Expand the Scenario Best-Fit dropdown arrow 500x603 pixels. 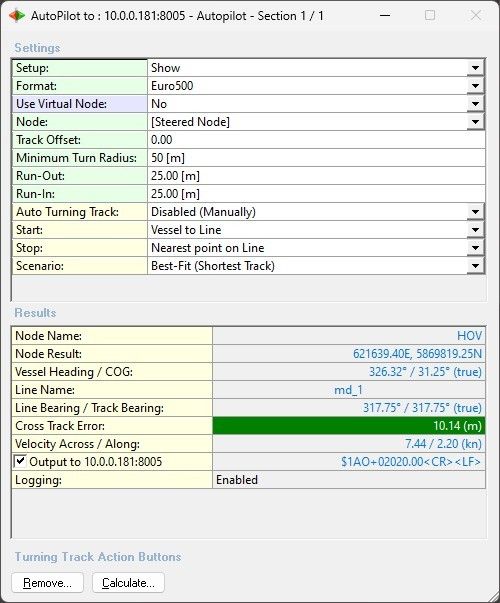pos(475,266)
